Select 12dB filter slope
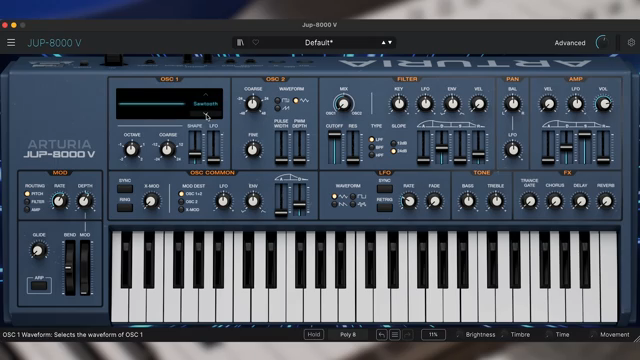 point(393,143)
